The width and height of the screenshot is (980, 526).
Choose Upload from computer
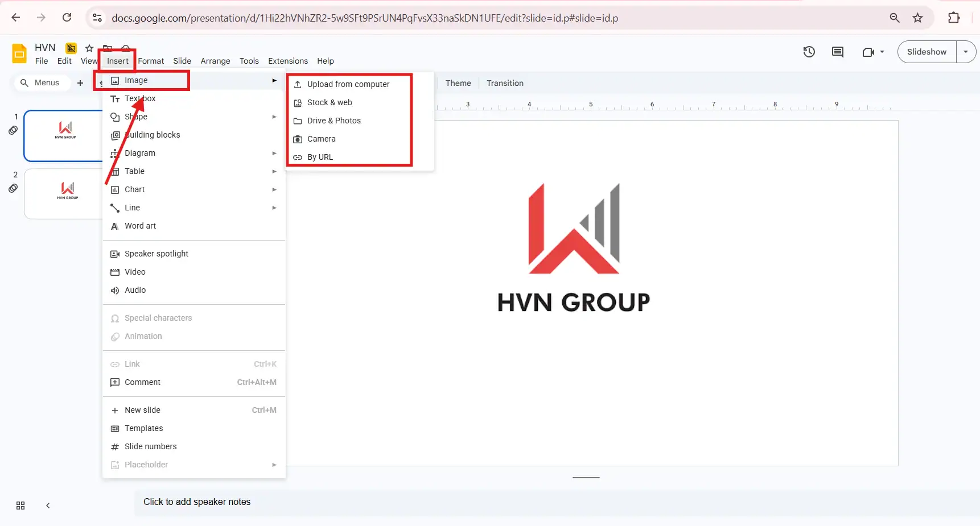point(348,84)
